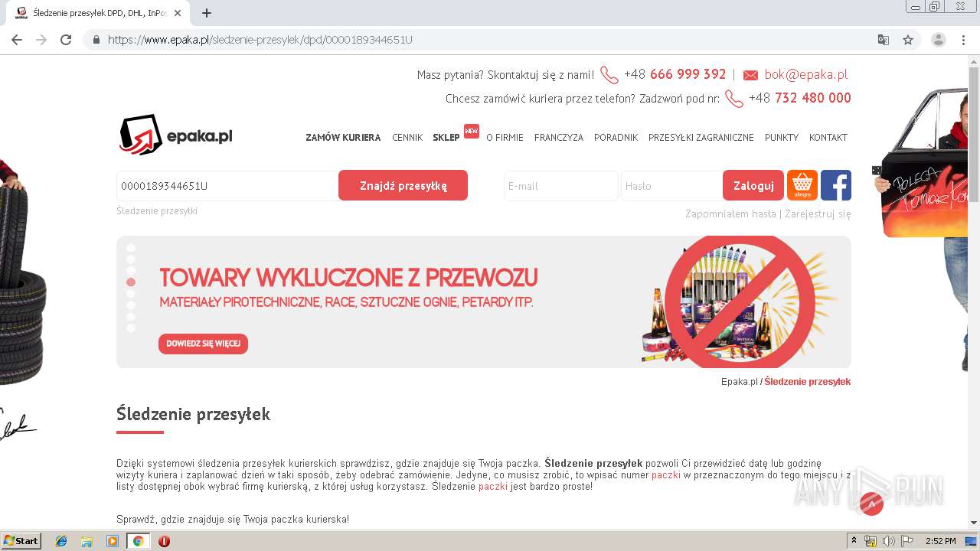Select the sixth banner slide dot
This screenshot has height=551, width=980.
(131, 305)
